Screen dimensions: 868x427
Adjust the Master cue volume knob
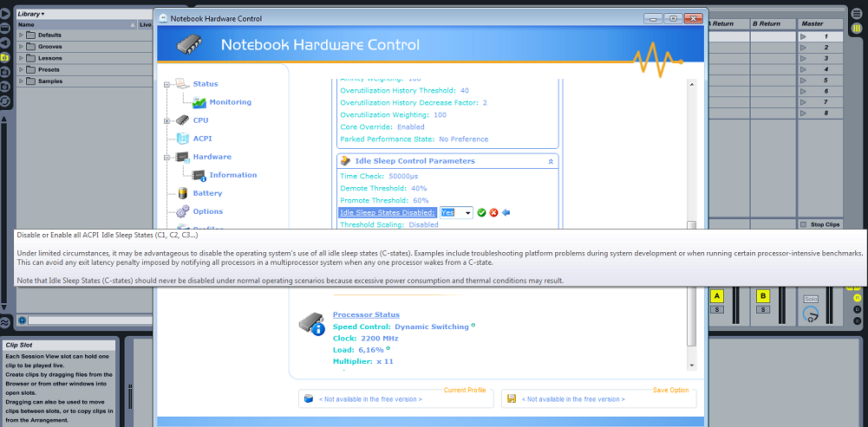click(x=810, y=315)
